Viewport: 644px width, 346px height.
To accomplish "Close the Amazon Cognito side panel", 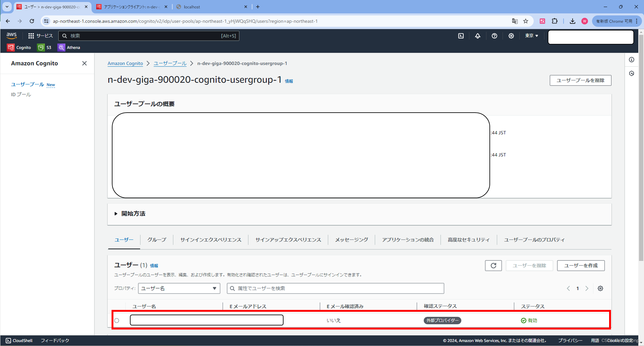I will [x=84, y=63].
